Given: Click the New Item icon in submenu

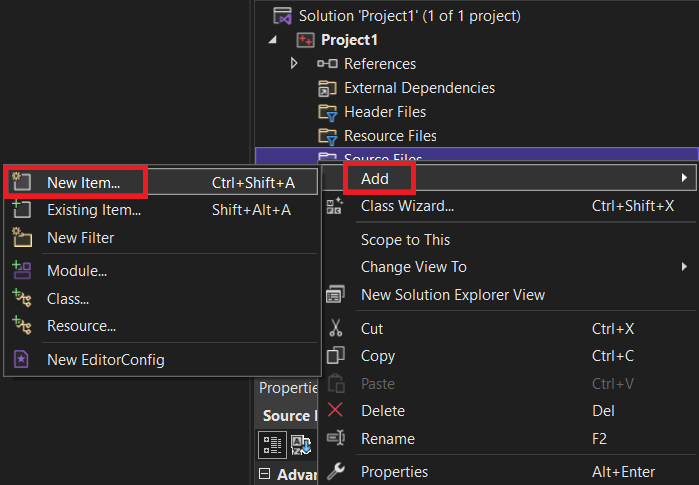Looking at the screenshot, I should point(22,183).
